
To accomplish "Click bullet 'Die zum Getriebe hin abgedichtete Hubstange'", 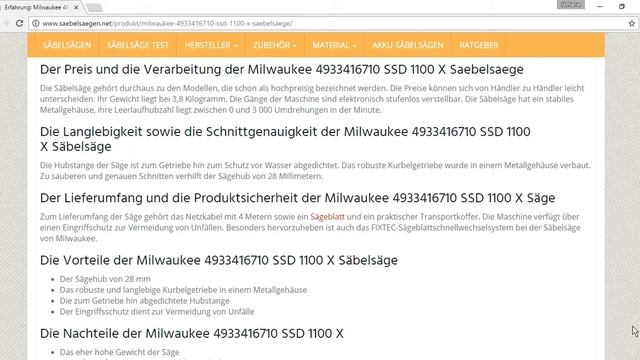I will 144,301.
